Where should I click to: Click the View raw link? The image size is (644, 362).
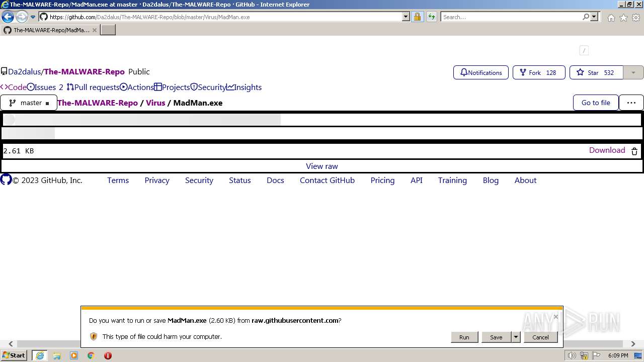coord(322,166)
